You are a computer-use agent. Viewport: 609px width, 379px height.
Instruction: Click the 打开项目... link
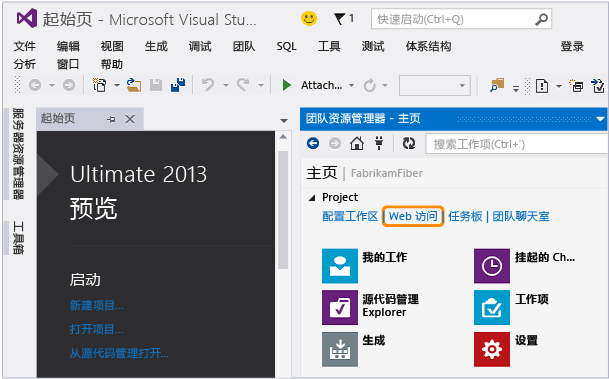pyautogui.click(x=96, y=329)
